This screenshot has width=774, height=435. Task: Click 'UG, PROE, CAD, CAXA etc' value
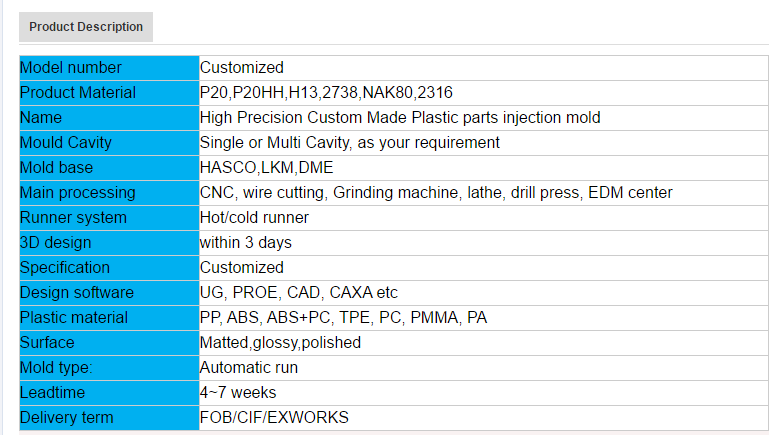click(x=299, y=293)
